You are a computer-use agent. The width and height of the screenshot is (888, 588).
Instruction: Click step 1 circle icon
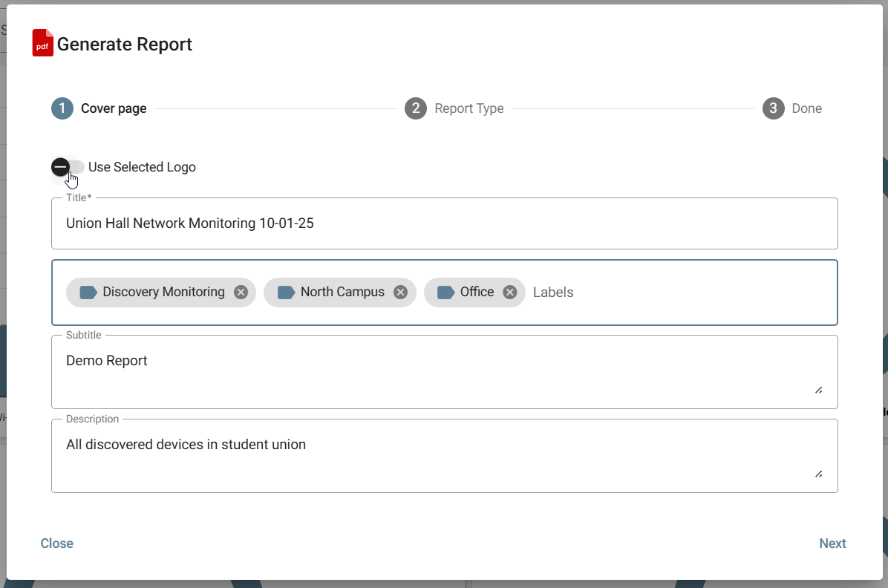pyautogui.click(x=62, y=108)
